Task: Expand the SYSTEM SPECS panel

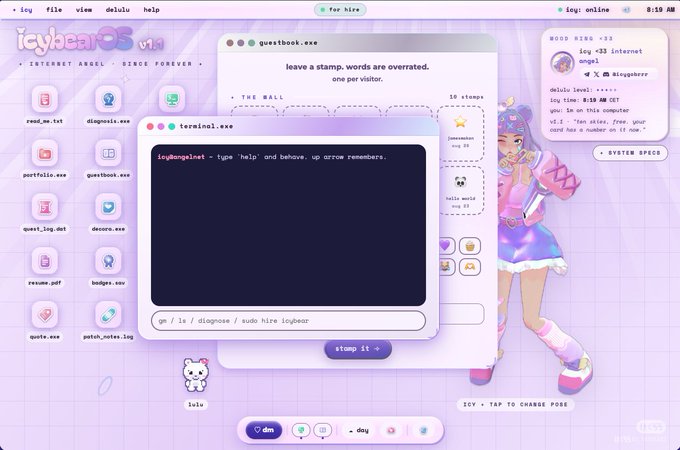Action: pyautogui.click(x=630, y=153)
